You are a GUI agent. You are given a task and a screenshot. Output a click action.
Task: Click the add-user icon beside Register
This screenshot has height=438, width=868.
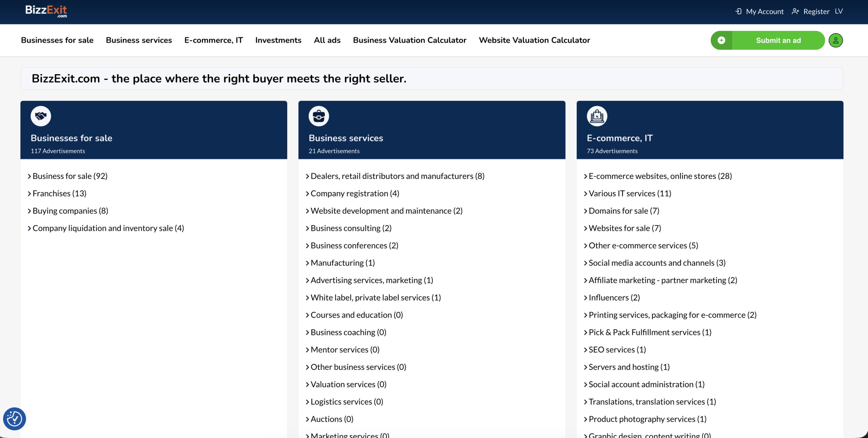[795, 12]
